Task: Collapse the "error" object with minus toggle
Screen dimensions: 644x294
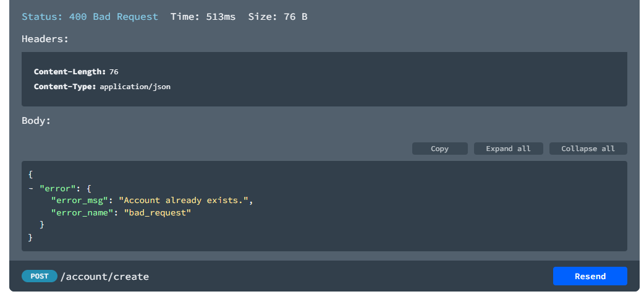Action: [x=31, y=188]
